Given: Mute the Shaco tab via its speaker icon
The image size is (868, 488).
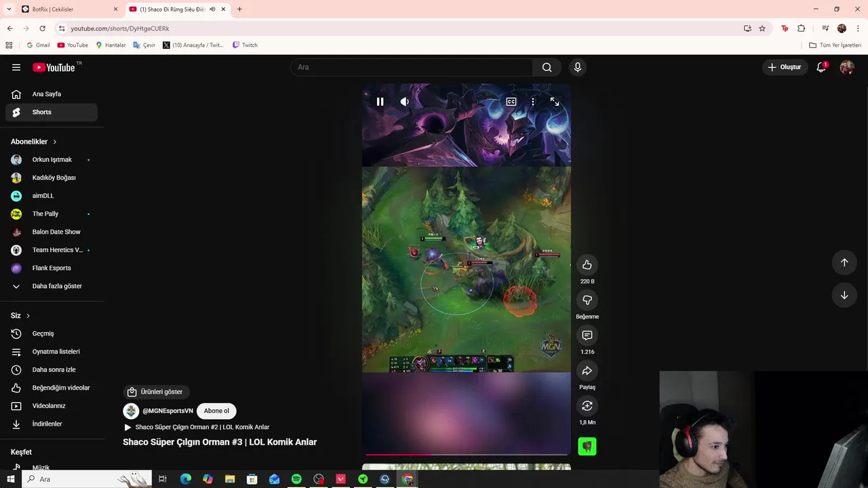Looking at the screenshot, I should point(212,9).
